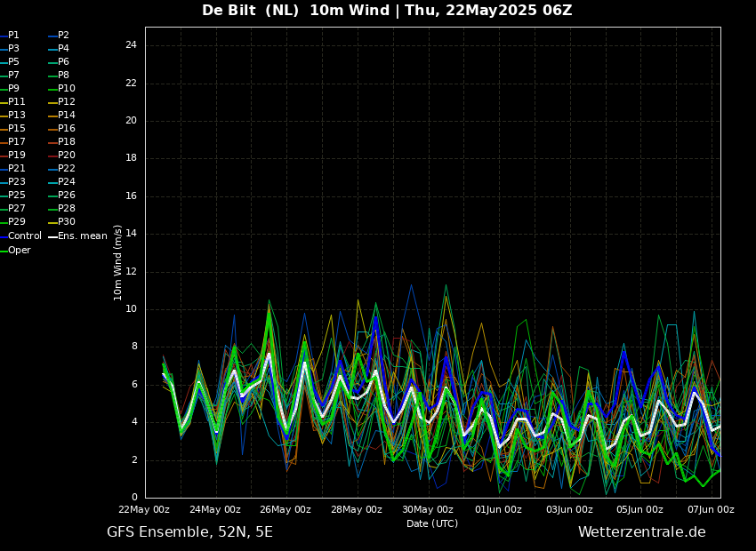The image size is (756, 551).
Task: Select the P30 legend entry
Action: click(x=66, y=222)
